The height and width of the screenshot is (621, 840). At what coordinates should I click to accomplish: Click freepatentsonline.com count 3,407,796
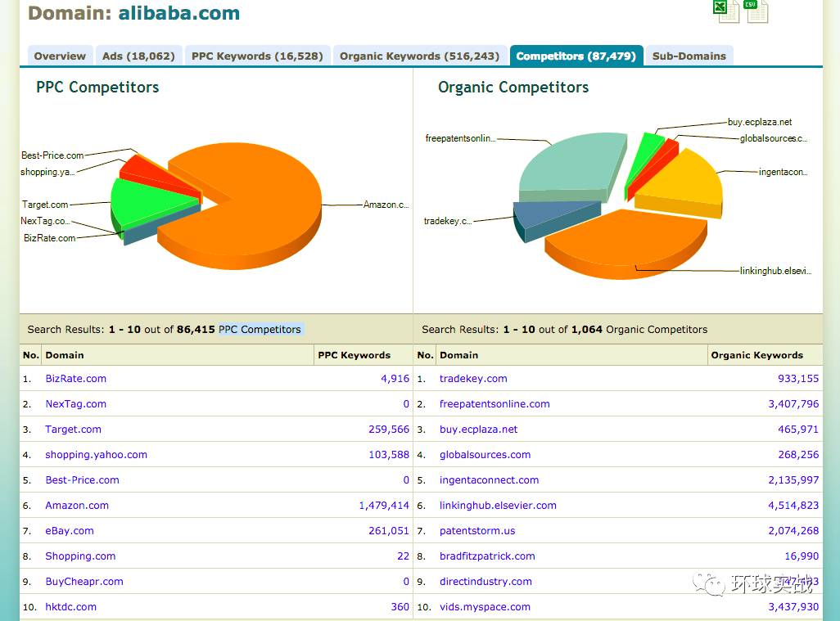793,403
